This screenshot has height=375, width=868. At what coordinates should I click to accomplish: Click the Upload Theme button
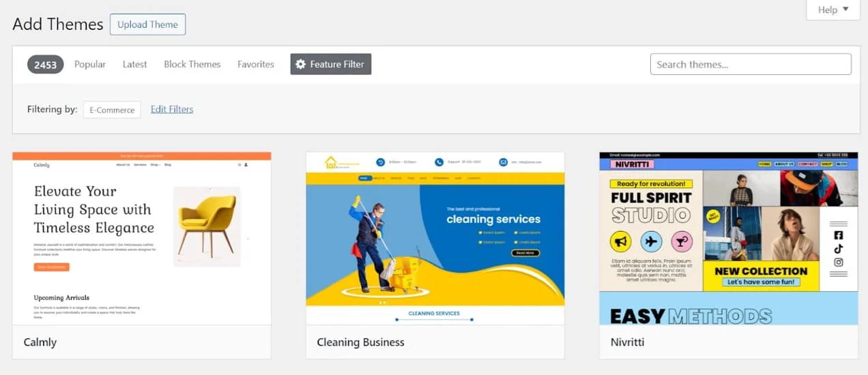(147, 25)
